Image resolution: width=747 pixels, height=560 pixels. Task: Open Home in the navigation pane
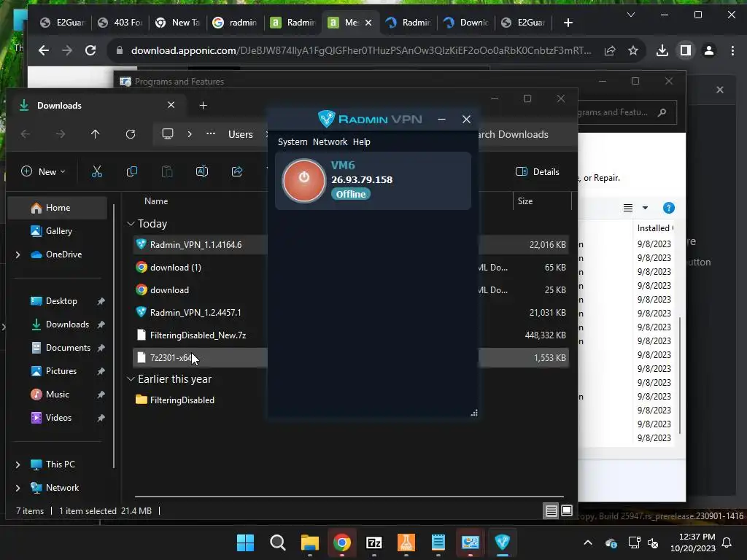tap(58, 208)
